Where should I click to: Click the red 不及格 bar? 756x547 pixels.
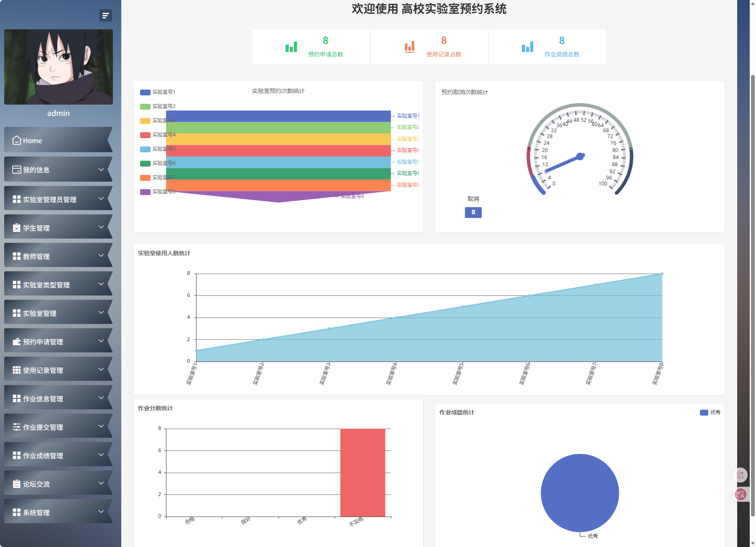click(x=363, y=473)
